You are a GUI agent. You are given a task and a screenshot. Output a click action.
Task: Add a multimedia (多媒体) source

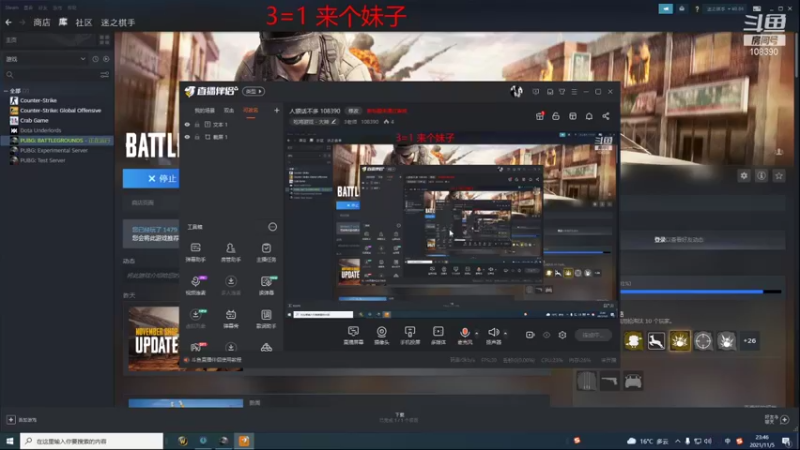pyautogui.click(x=438, y=336)
